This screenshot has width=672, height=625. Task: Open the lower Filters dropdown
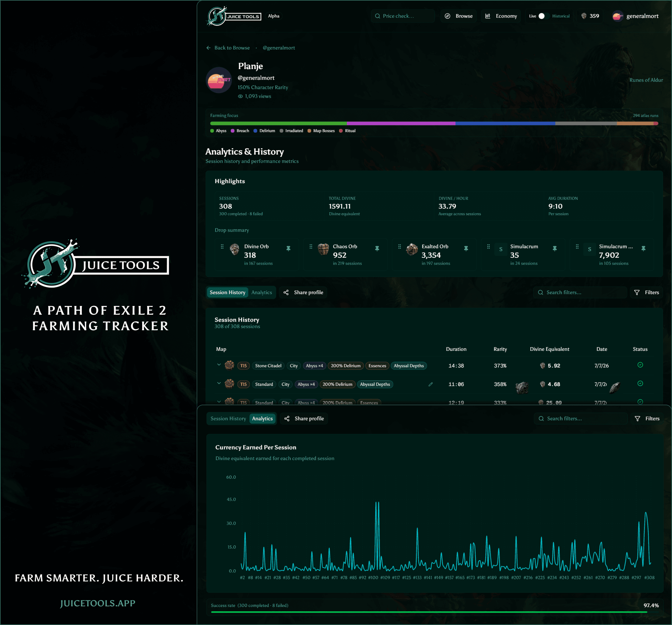tap(647, 419)
